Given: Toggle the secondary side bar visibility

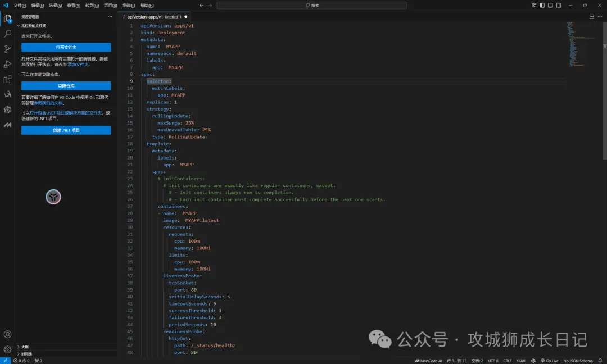Looking at the screenshot, I should pos(559,6).
